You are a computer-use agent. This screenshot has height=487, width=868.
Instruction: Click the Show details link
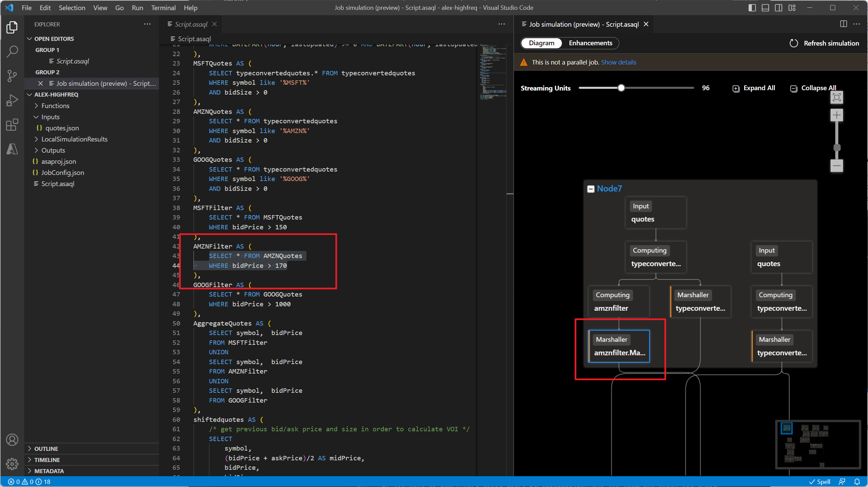click(x=618, y=62)
